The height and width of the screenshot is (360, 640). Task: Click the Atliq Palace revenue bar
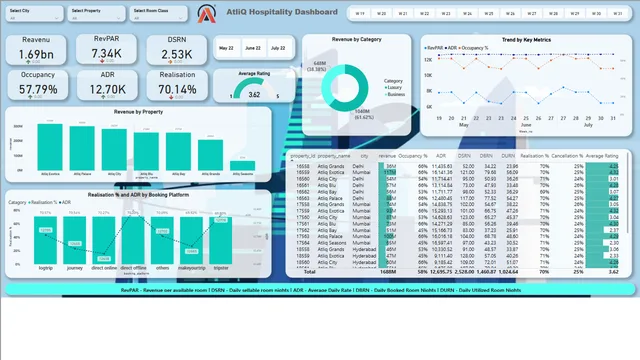82,149
